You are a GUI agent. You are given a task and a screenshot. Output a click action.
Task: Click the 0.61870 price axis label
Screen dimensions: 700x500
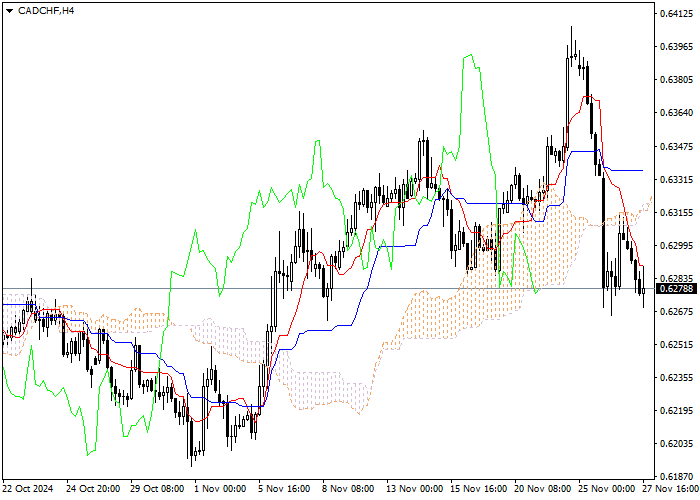pos(676,477)
